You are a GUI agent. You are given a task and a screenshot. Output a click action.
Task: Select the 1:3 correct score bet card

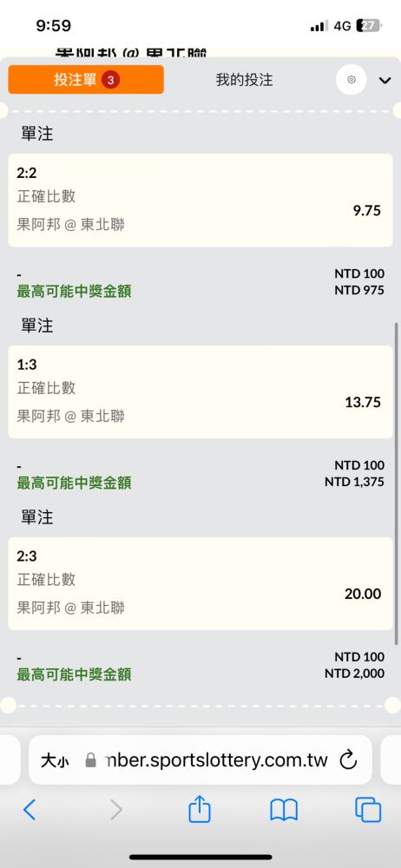200,392
